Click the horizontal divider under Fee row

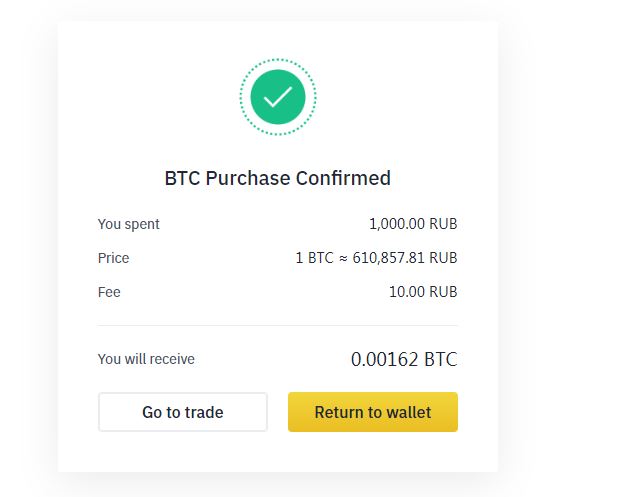(x=278, y=325)
